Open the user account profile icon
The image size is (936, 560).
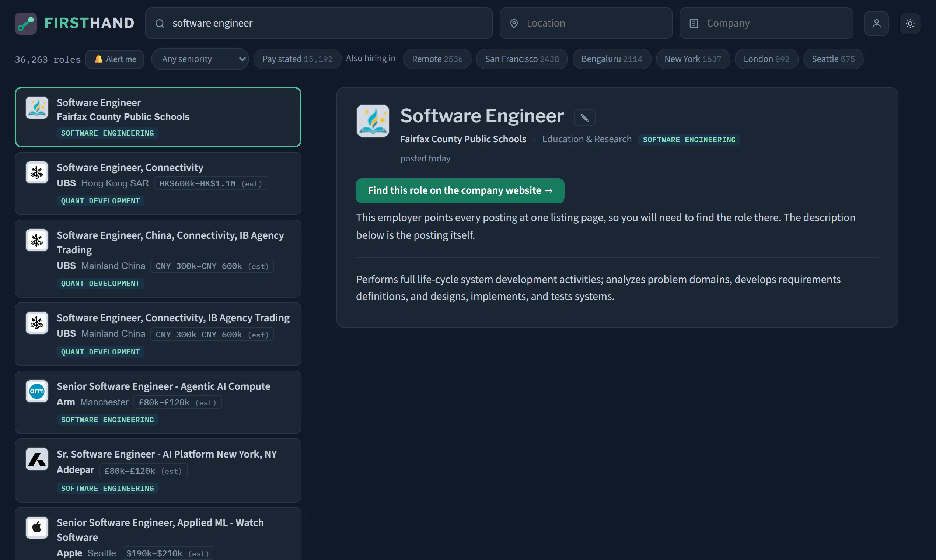coord(876,24)
